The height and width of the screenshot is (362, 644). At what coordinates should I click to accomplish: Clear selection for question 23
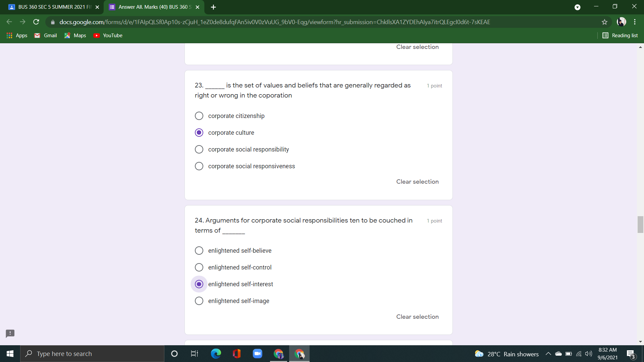(417, 181)
